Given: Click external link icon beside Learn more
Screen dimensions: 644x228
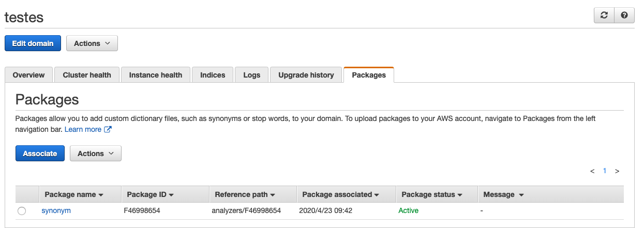Looking at the screenshot, I should [x=108, y=130].
